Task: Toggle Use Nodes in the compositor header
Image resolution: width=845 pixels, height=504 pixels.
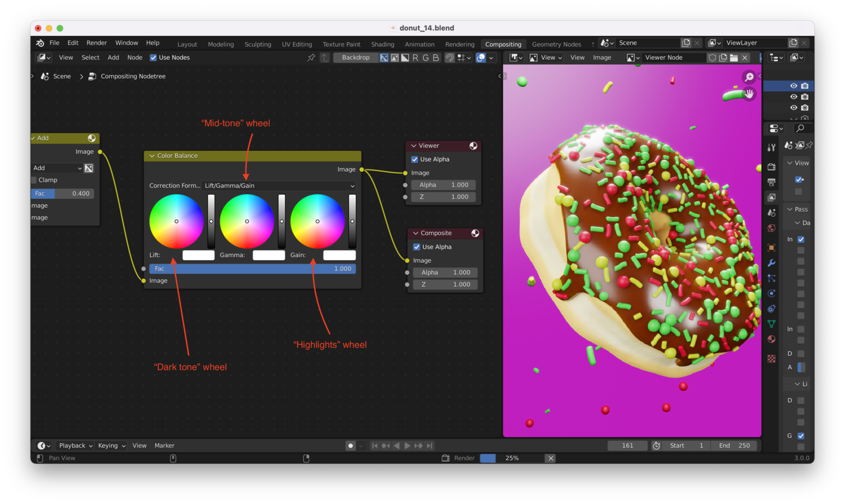Action: pos(154,57)
